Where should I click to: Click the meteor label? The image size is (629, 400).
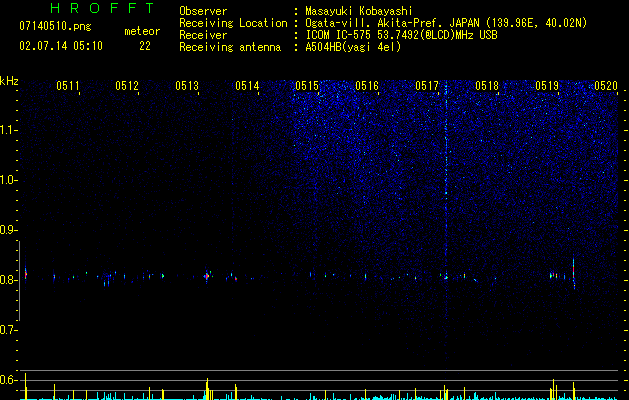[142, 31]
